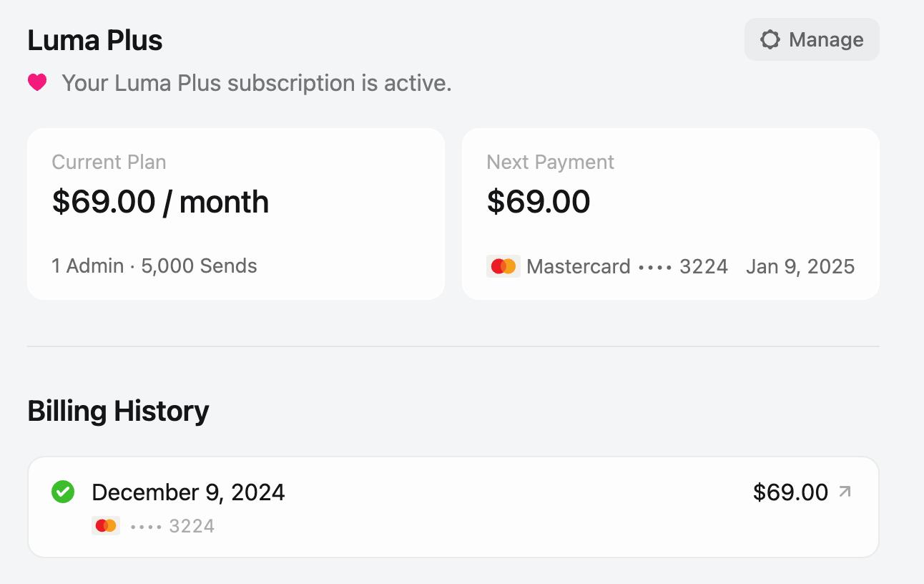Click the Next Payment $69.00 amount
This screenshot has height=584, width=924.
point(539,203)
